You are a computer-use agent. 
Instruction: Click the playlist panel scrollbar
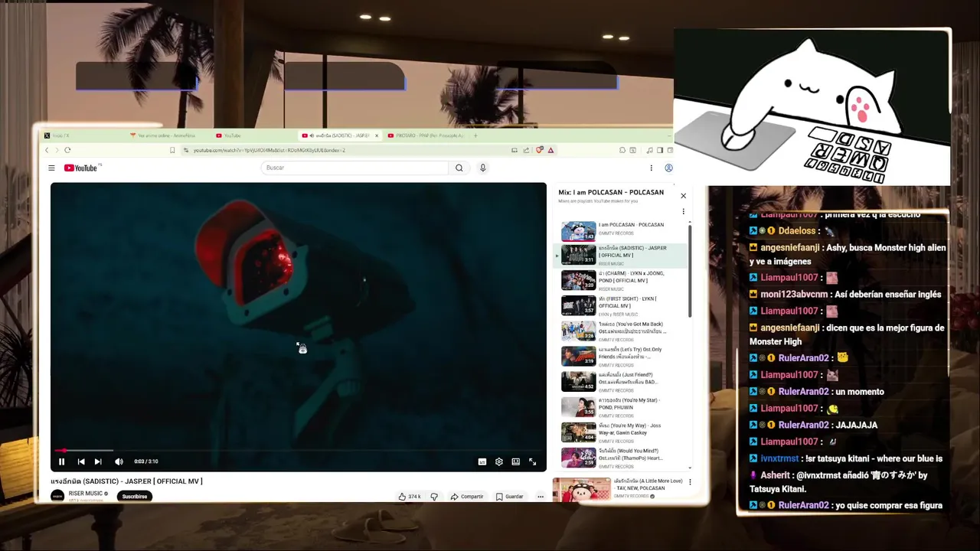[690, 271]
